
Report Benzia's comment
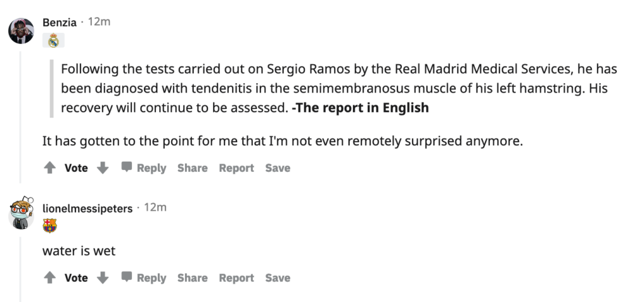coord(236,168)
